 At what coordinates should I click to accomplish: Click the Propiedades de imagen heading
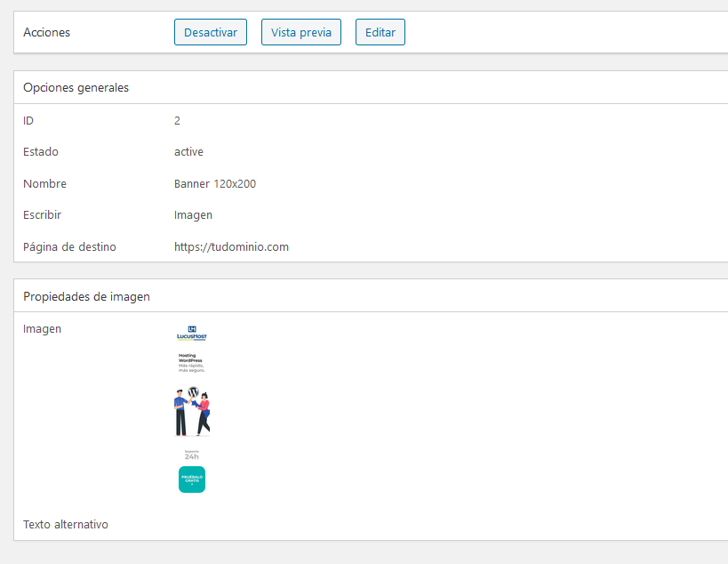coord(86,296)
